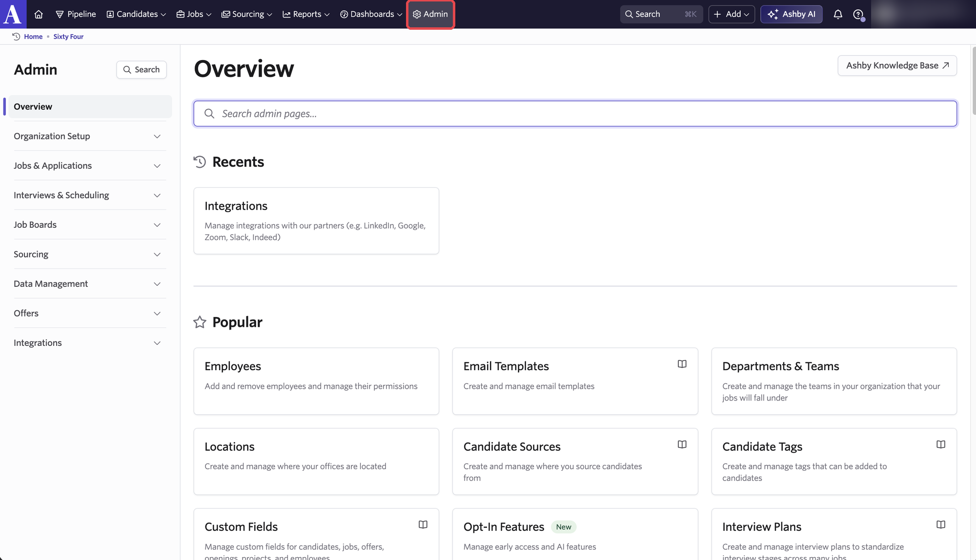Open the Reports dropdown menu
Screen dimensions: 976x560
point(306,14)
